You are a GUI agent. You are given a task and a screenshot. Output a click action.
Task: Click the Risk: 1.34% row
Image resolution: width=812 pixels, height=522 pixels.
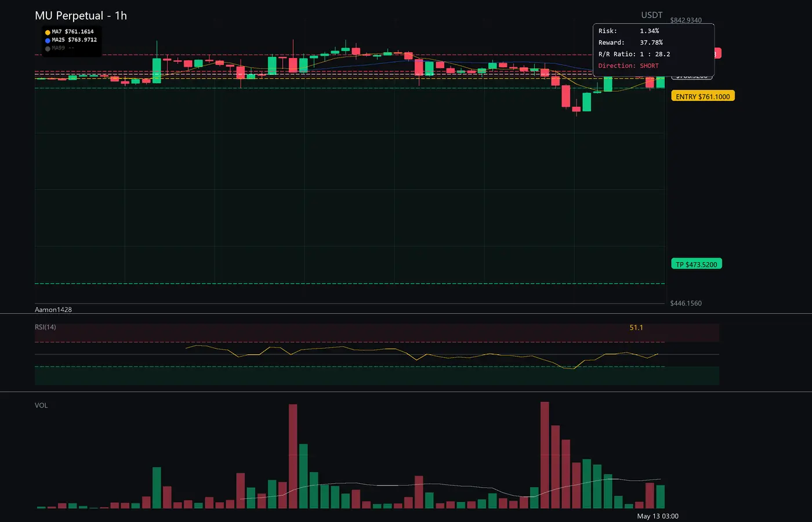pyautogui.click(x=629, y=31)
